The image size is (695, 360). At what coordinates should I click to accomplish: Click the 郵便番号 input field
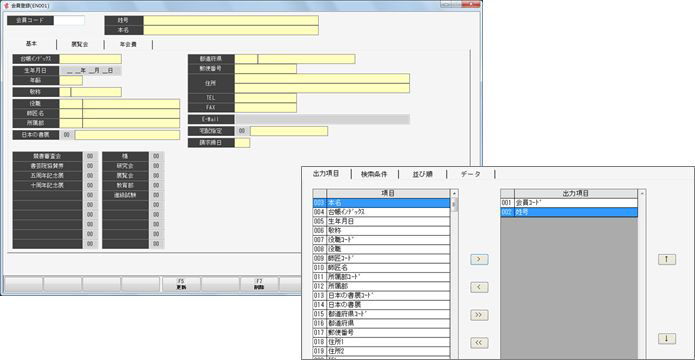266,69
